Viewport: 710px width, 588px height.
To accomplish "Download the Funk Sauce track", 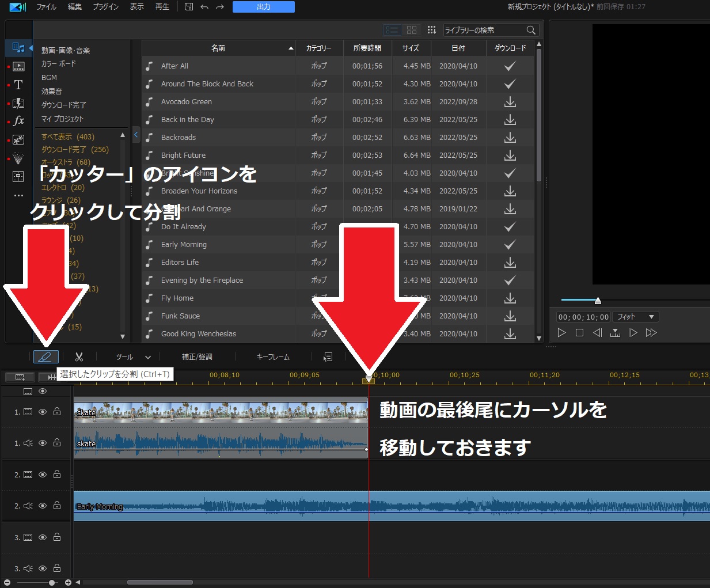I will pyautogui.click(x=510, y=316).
